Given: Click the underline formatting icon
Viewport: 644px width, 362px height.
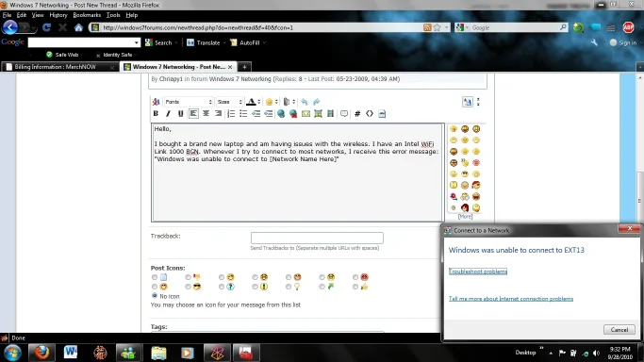Looking at the screenshot, I should [180, 114].
